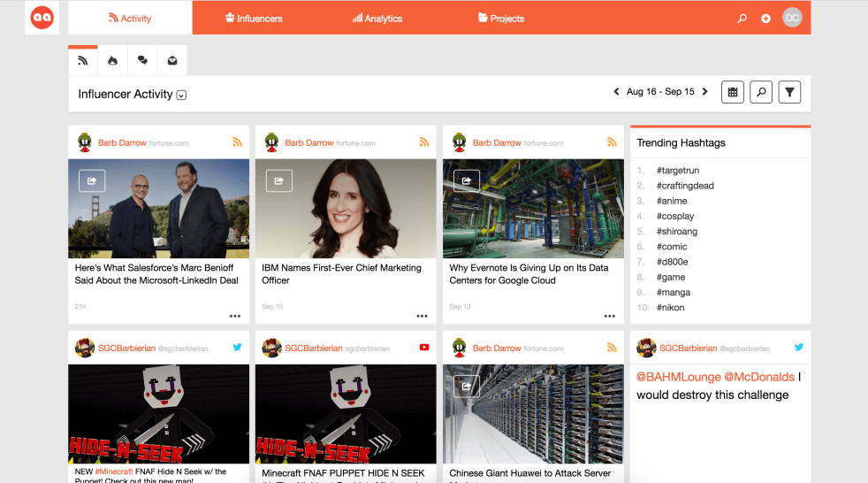This screenshot has height=483, width=868.
Task: Click the share icon on the IBM article image
Action: pos(279,180)
